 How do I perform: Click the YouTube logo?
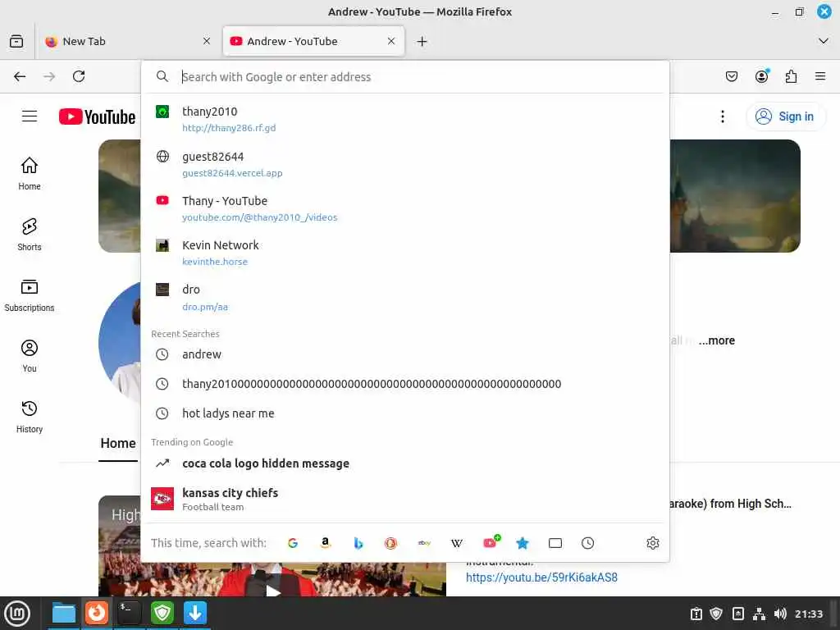[x=97, y=116]
